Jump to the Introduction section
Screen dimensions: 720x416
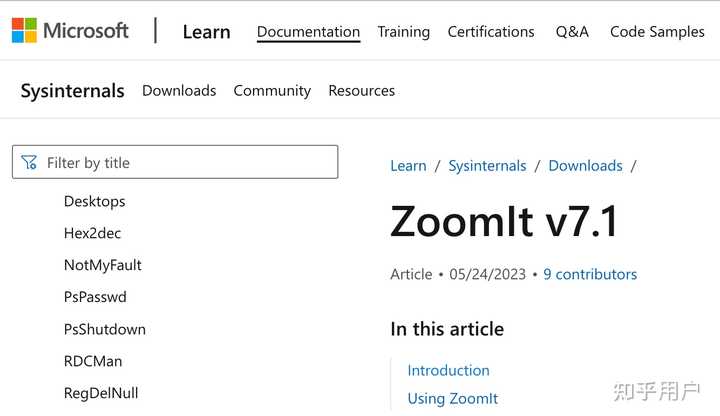[448, 370]
